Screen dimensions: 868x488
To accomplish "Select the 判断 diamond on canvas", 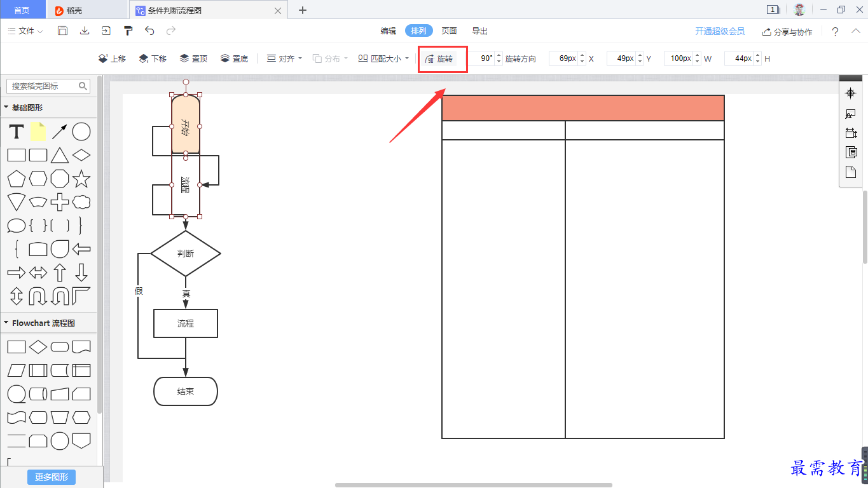I will click(x=186, y=254).
